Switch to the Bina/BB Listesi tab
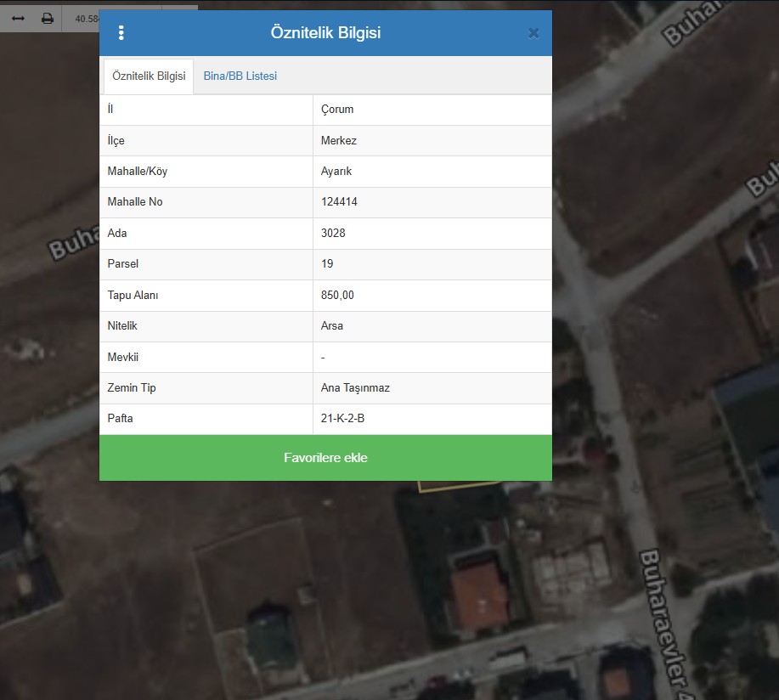 pyautogui.click(x=240, y=76)
